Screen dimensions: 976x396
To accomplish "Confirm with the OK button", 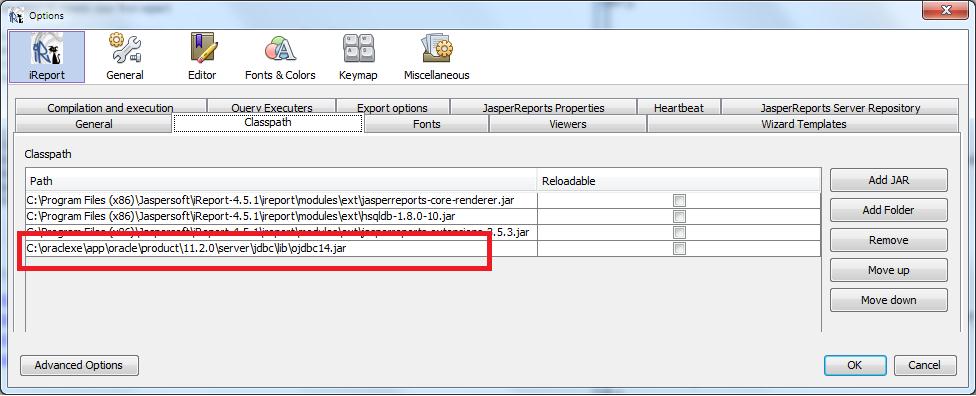I will click(855, 365).
